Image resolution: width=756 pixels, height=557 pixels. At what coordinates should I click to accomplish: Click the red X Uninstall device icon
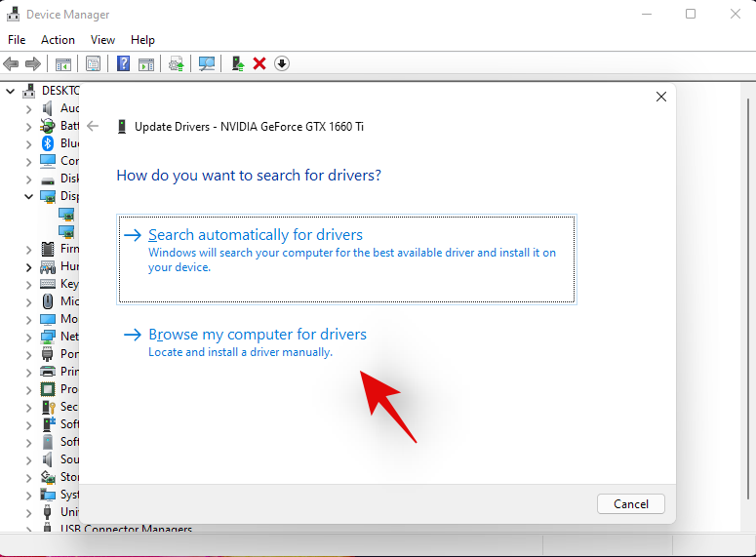pos(259,63)
